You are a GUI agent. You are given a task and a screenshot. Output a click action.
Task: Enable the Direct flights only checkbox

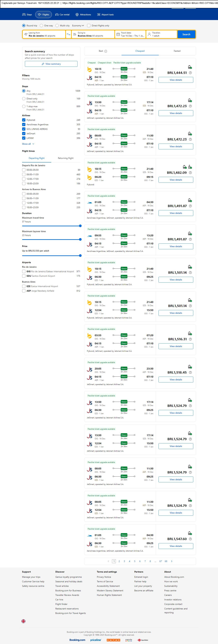coord(89,26)
